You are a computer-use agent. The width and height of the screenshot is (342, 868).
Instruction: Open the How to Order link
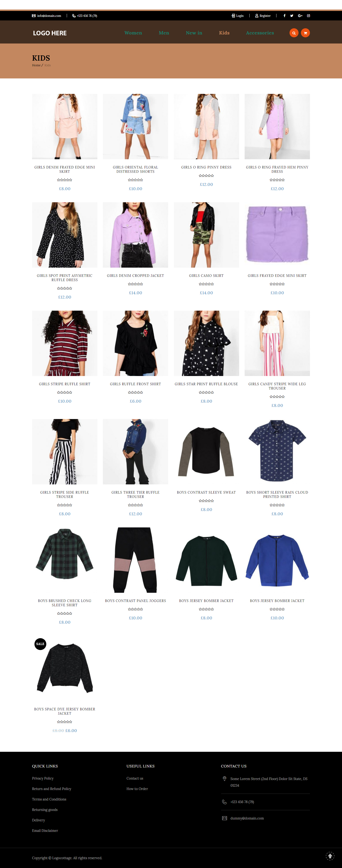137,789
